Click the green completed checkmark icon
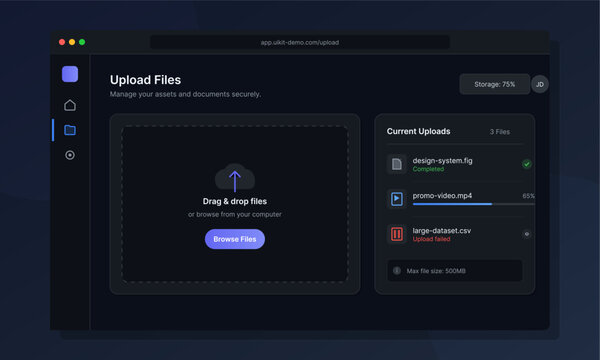 [x=527, y=164]
